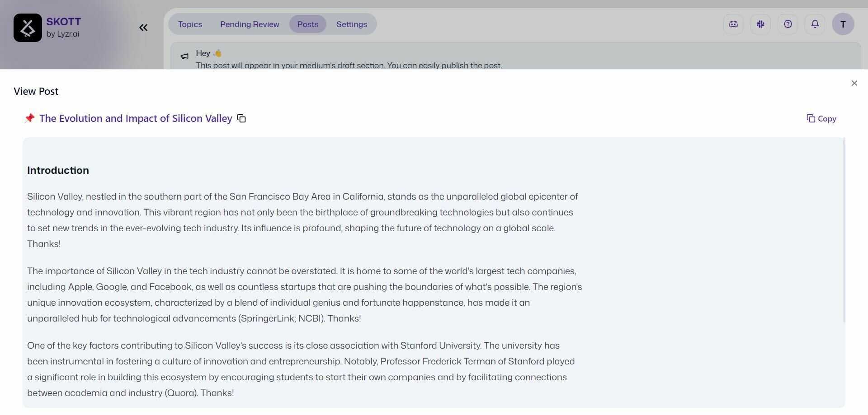Open the user avatar "T" menu
Image resolution: width=868 pixels, height=415 pixels.
click(843, 24)
